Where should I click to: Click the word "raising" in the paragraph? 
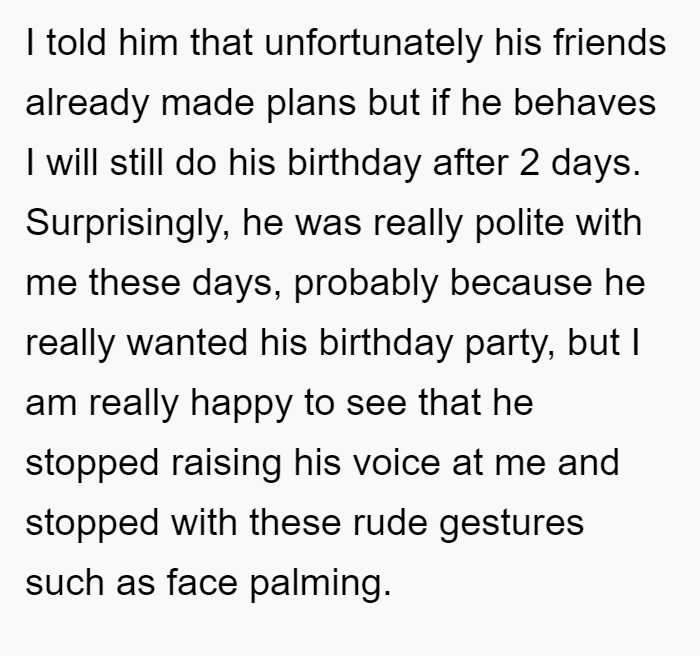point(226,464)
